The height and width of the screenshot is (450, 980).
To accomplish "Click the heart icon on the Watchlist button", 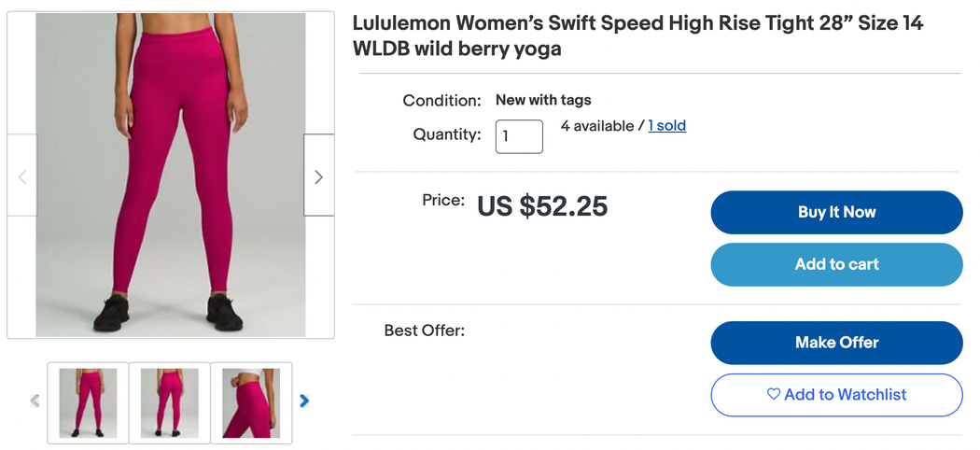I will pos(773,395).
